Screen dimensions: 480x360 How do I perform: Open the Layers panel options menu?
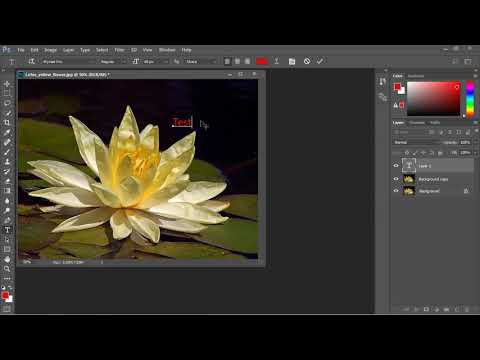point(475,123)
